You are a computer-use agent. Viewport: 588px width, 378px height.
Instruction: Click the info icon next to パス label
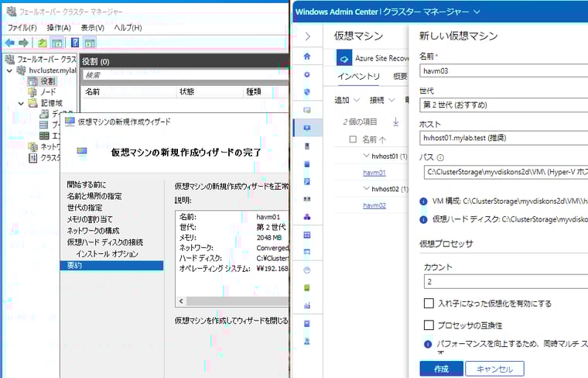coord(440,158)
